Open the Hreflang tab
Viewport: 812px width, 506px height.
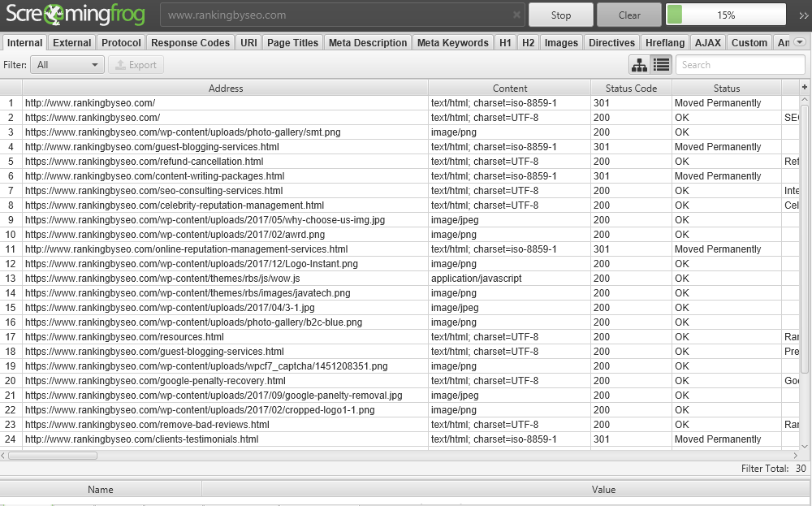665,42
